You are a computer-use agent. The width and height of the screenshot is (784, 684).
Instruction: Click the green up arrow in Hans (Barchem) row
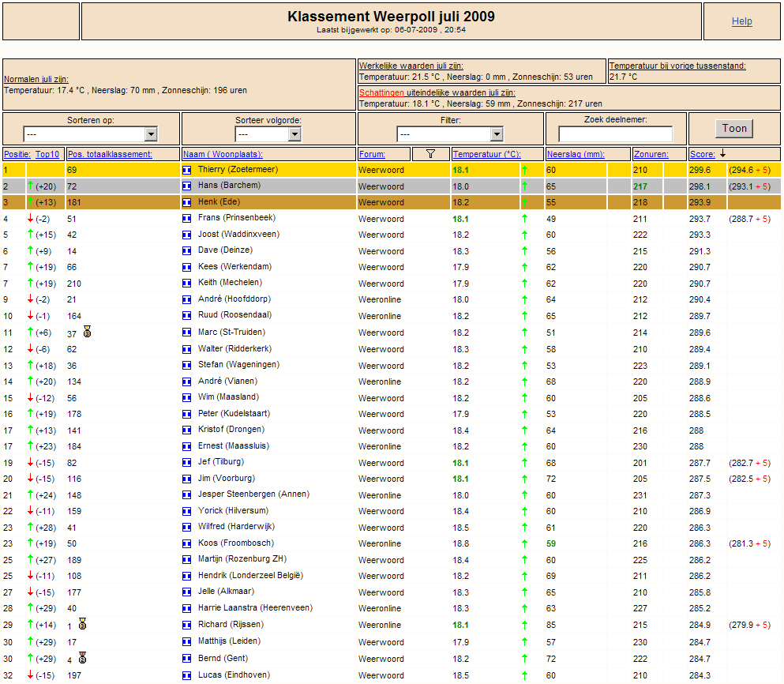point(31,186)
